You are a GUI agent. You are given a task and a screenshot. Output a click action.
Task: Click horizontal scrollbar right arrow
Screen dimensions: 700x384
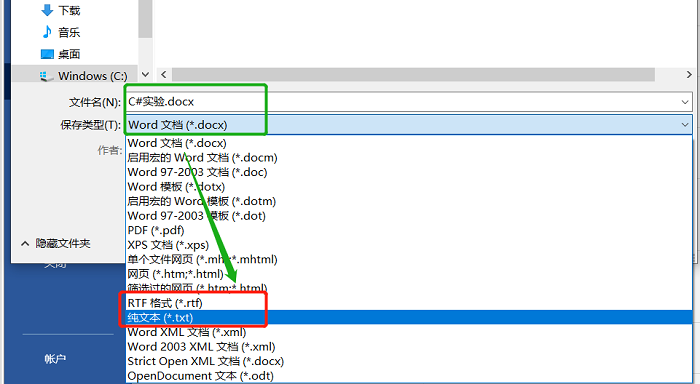point(689,75)
